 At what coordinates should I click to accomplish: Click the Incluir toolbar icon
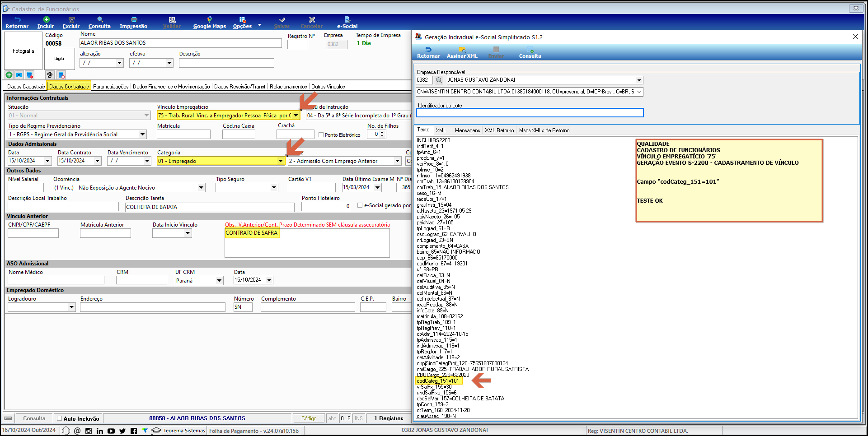[46, 23]
